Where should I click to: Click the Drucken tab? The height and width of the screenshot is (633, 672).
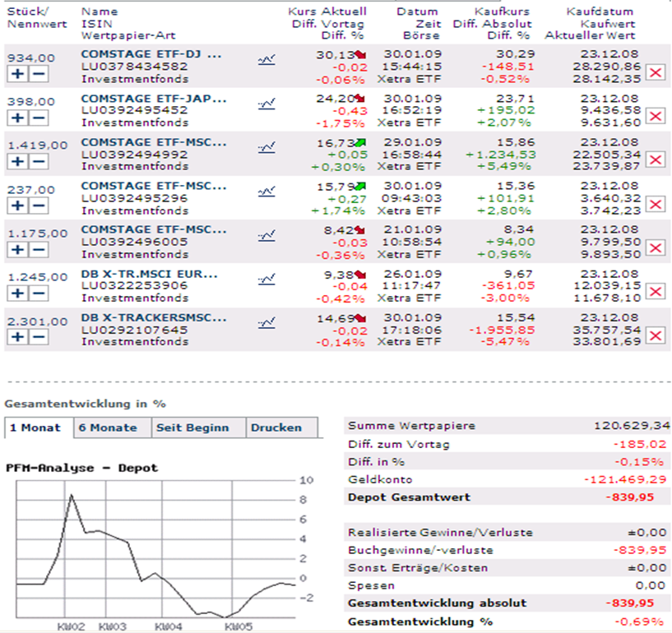tap(281, 427)
